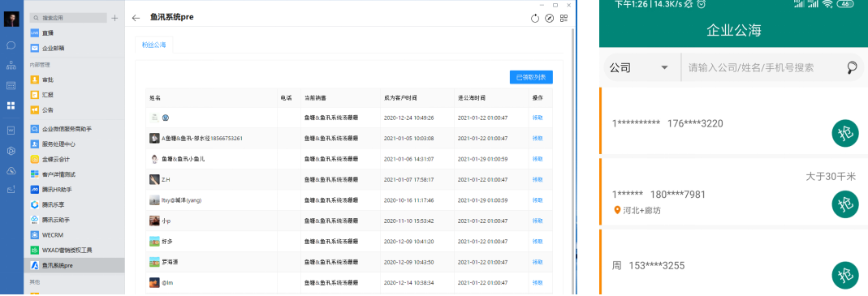868x296 pixels.
Task: Click the 姓名 column header
Action: click(155, 98)
